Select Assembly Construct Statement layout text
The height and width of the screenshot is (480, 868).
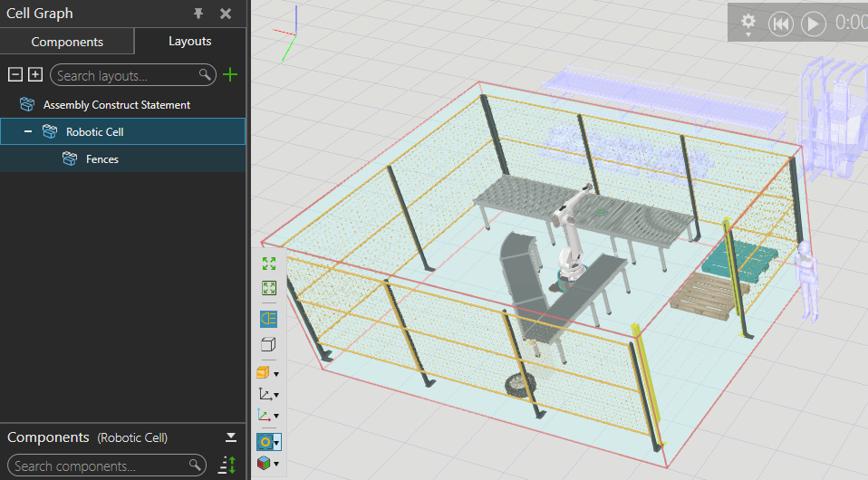tap(117, 105)
